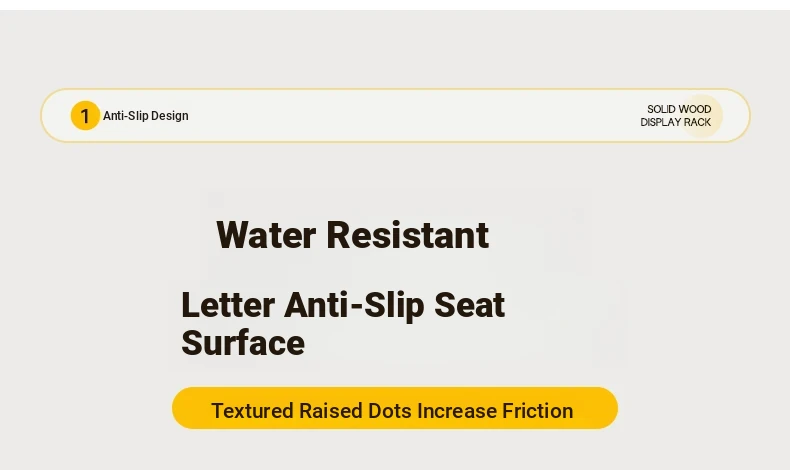Select the Letter Anti-Slip Seat Surface heading

point(343,323)
